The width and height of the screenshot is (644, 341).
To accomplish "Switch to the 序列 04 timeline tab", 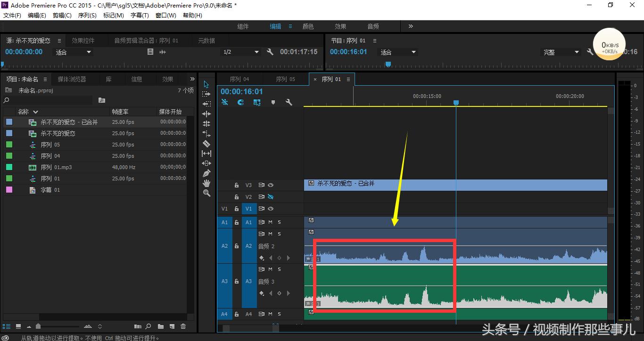I will pos(239,79).
